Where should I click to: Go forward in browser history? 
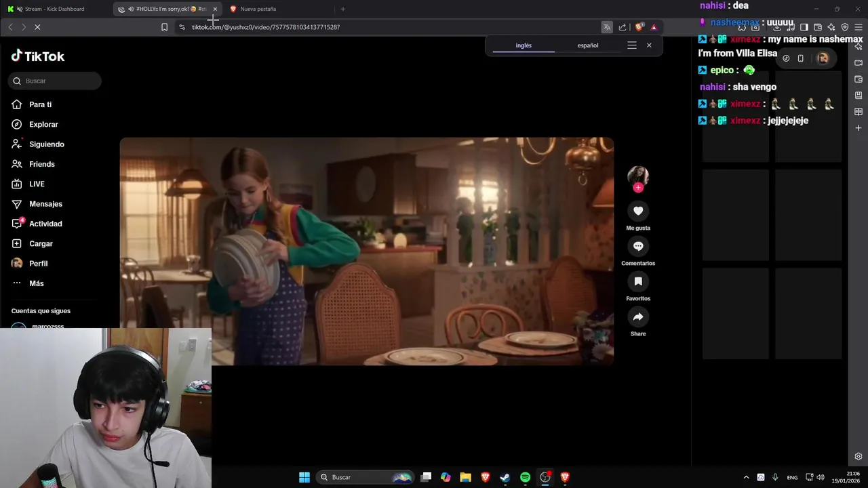tap(23, 27)
